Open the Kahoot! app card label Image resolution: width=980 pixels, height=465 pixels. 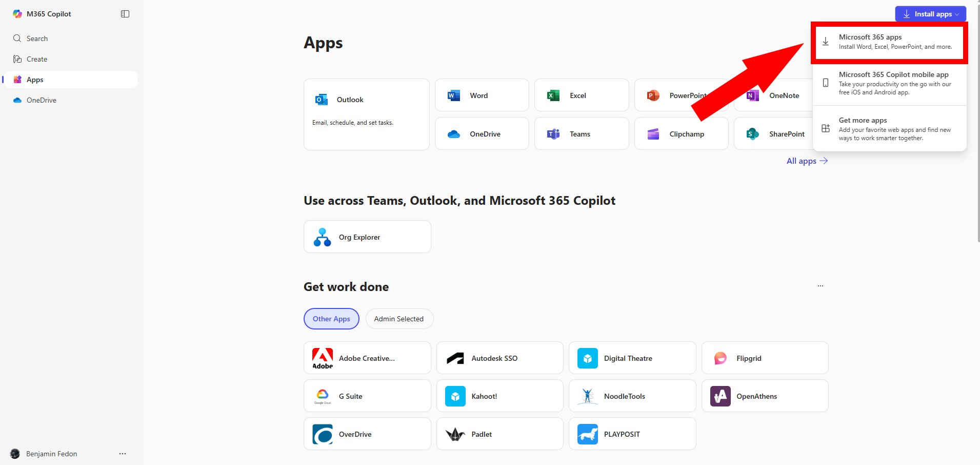(484, 396)
